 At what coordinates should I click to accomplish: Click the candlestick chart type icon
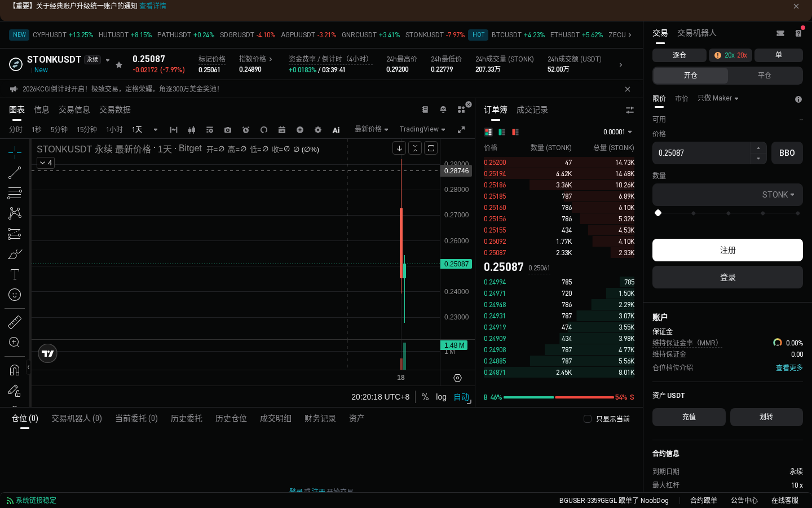(192, 130)
